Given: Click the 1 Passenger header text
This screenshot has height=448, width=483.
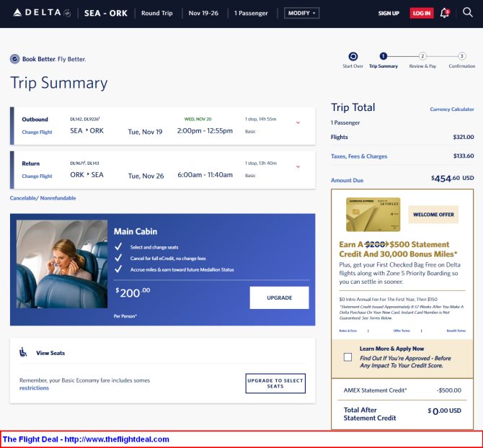Looking at the screenshot, I should coord(251,13).
